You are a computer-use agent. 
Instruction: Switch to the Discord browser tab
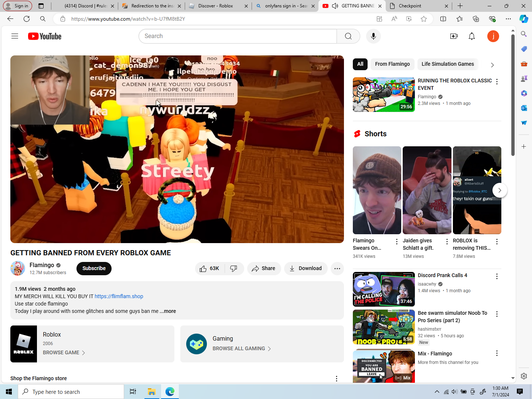[x=85, y=6]
